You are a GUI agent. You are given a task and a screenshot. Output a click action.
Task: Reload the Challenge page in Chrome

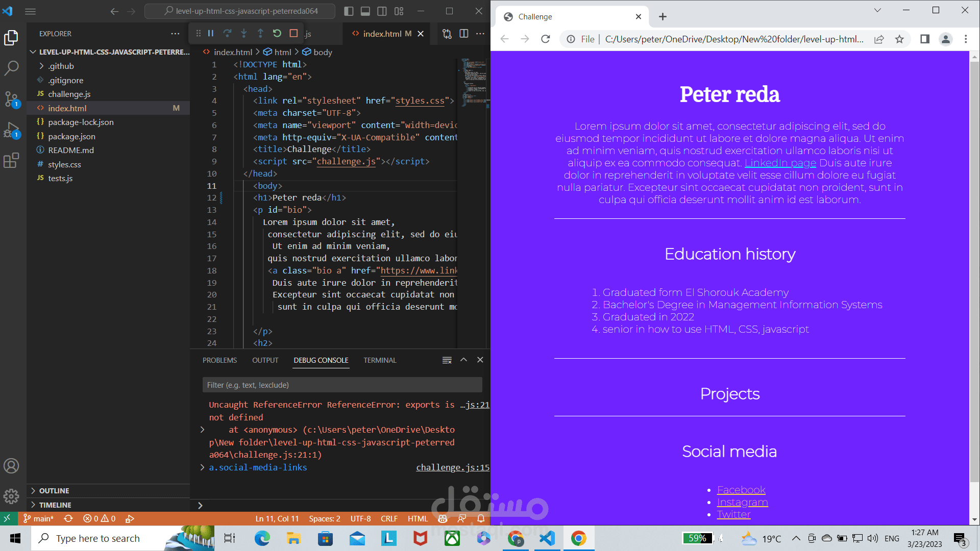point(545,39)
